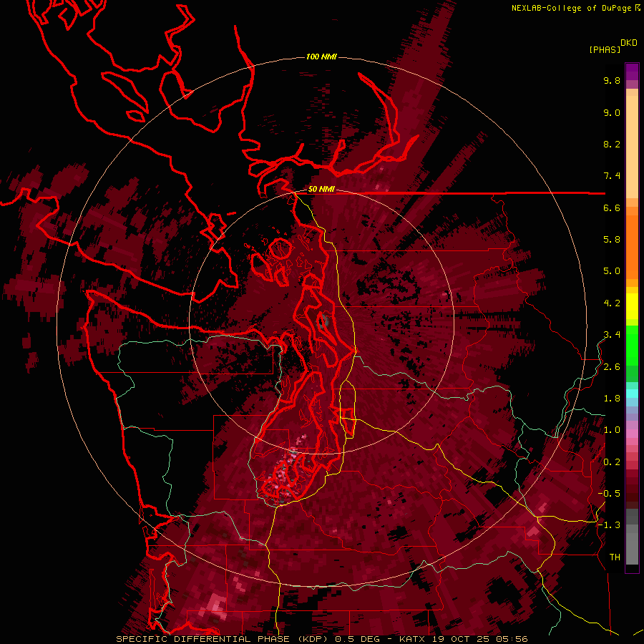The height and width of the screenshot is (644, 644).
Task: Select the -1.3 scale value
Action: [x=609, y=525]
